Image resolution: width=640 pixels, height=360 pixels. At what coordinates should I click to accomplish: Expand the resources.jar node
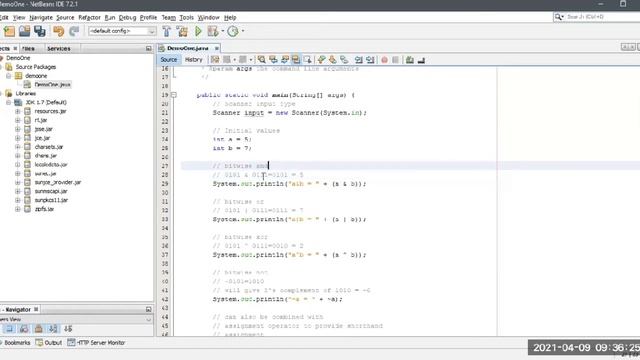click(x=18, y=111)
